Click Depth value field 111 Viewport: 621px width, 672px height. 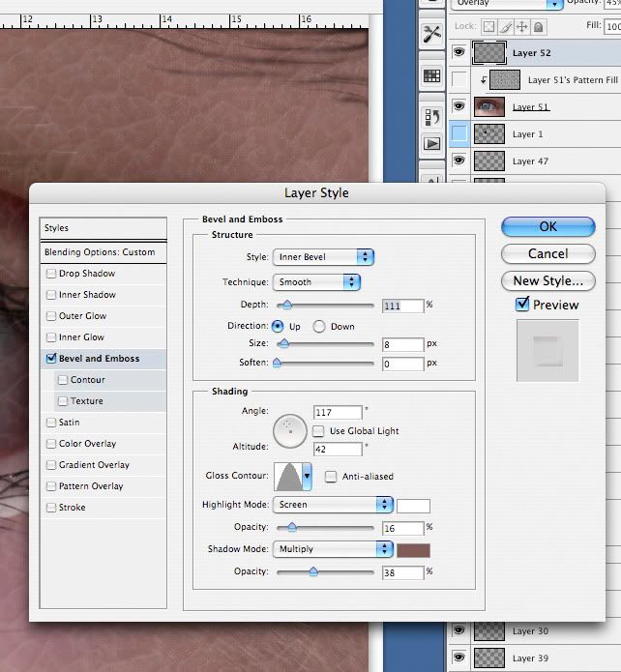point(402,306)
